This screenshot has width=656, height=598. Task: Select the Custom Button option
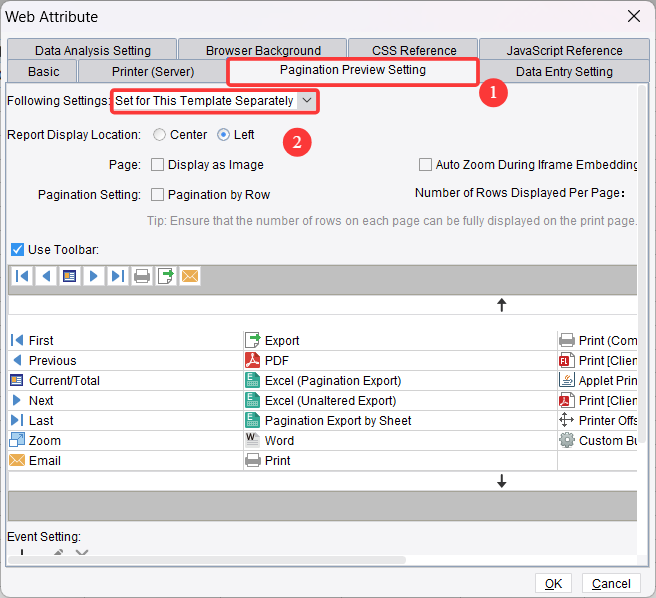tap(598, 440)
